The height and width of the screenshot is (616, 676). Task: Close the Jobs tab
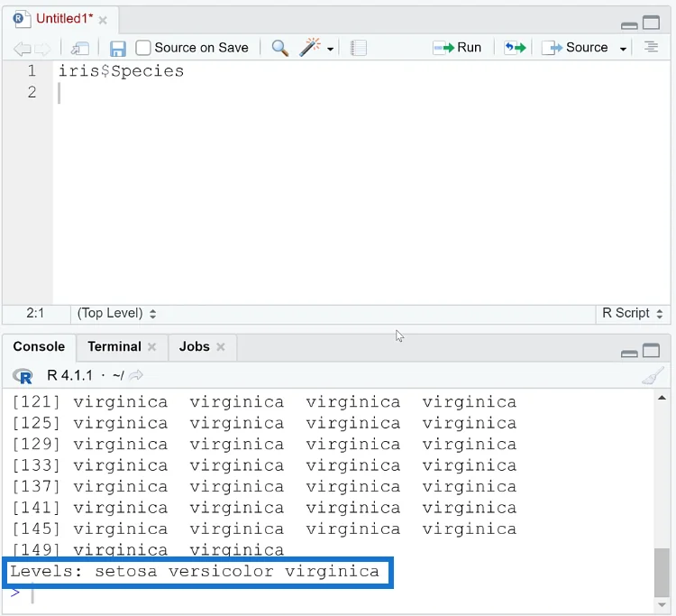tap(221, 346)
